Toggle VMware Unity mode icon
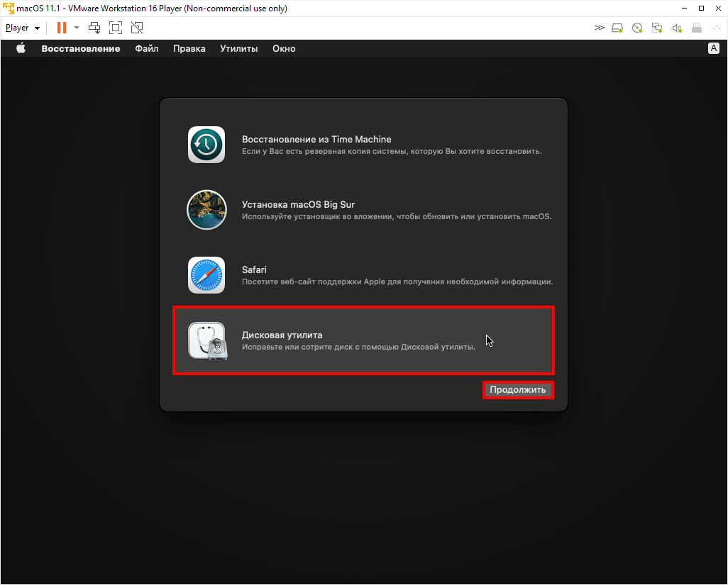This screenshot has width=728, height=585. (x=137, y=28)
